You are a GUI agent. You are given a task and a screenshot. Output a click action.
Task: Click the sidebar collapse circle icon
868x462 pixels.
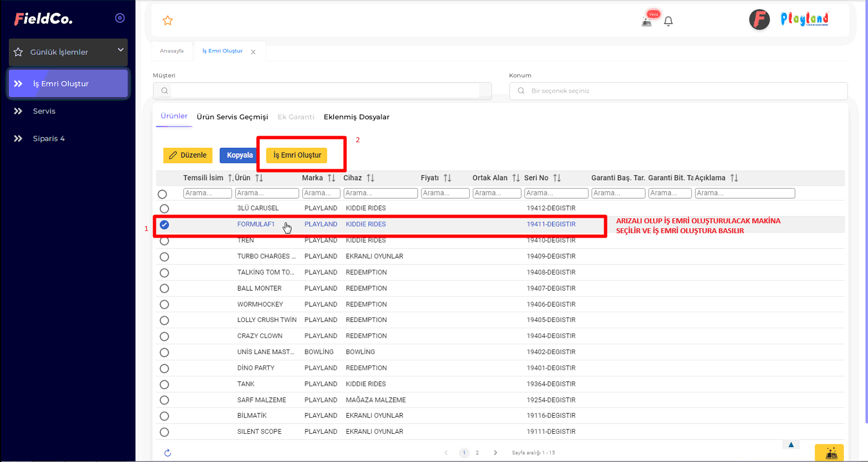tap(120, 18)
